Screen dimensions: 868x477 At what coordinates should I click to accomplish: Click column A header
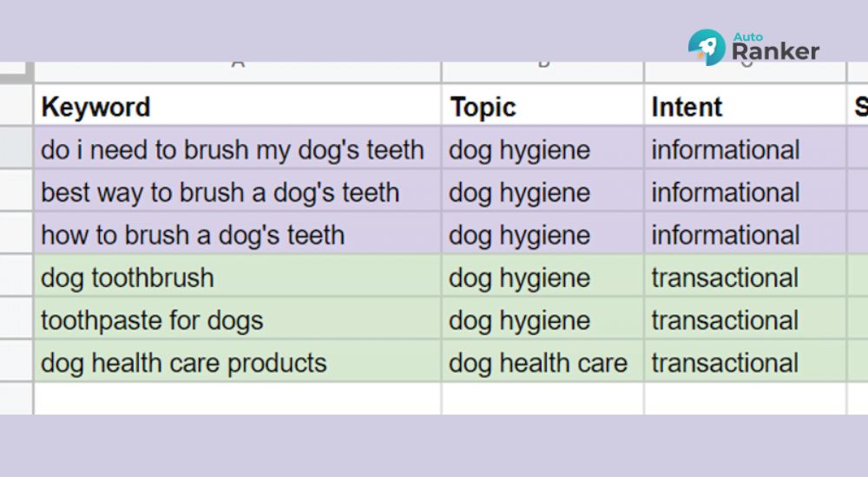pos(238,72)
